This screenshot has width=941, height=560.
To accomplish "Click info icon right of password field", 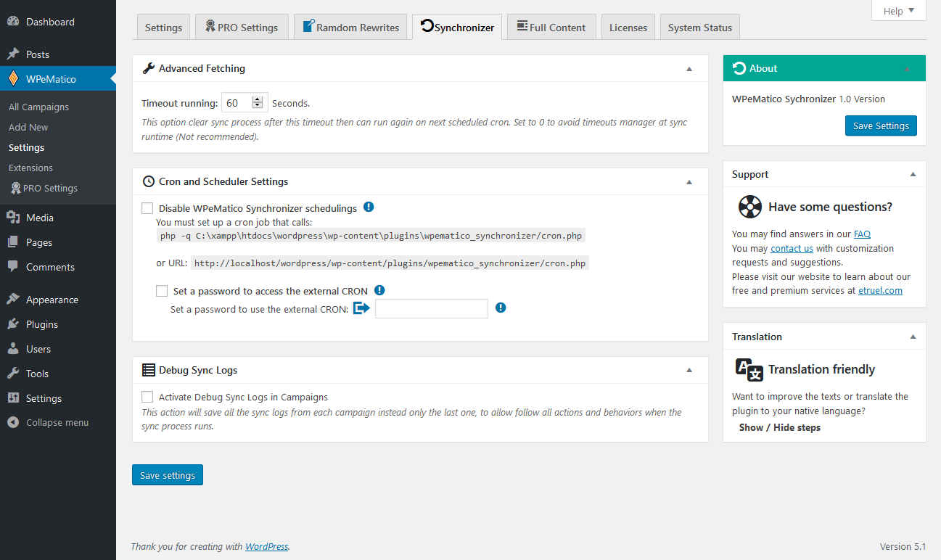I will [501, 308].
